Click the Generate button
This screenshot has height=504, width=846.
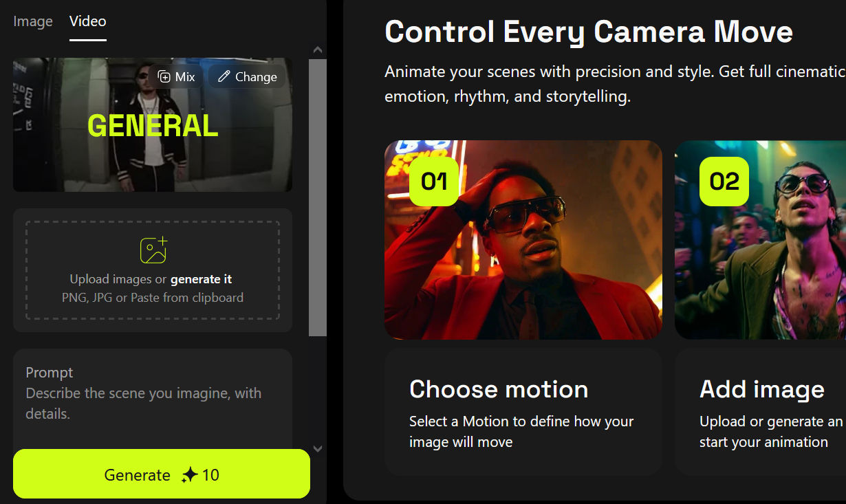(162, 474)
